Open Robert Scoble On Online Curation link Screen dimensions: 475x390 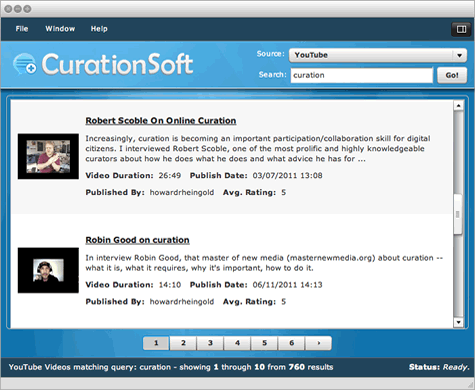(161, 121)
